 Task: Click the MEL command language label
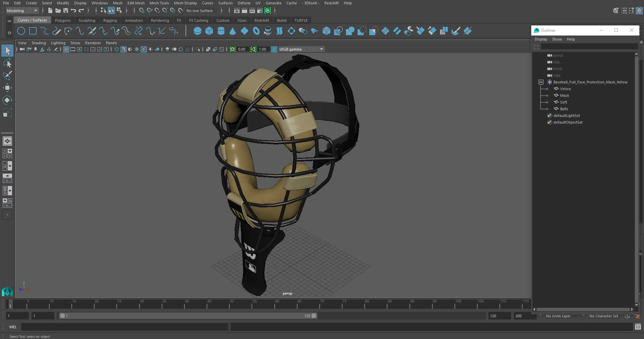(x=13, y=327)
